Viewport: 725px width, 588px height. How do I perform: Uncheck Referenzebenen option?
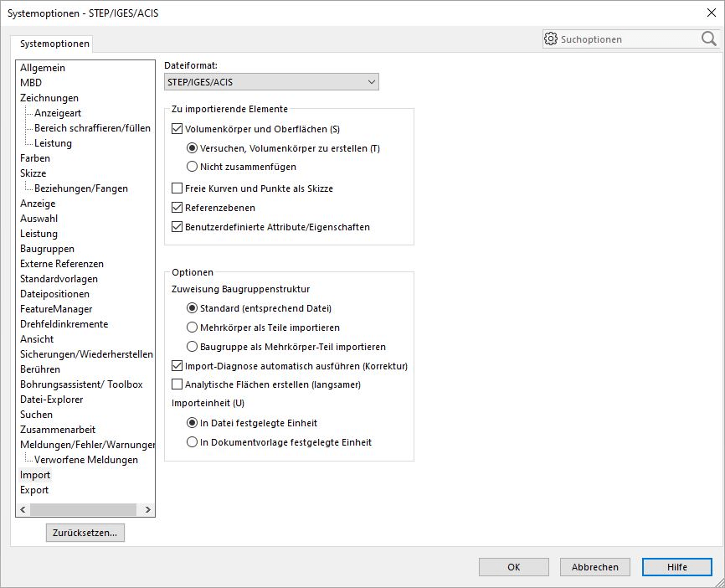point(176,207)
